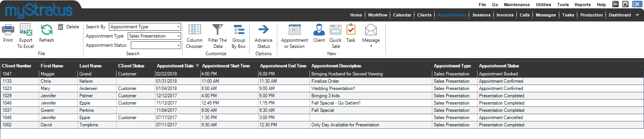Activate Filter The Data funnel
Viewport: 644px width, 139px height.
(x=217, y=30)
